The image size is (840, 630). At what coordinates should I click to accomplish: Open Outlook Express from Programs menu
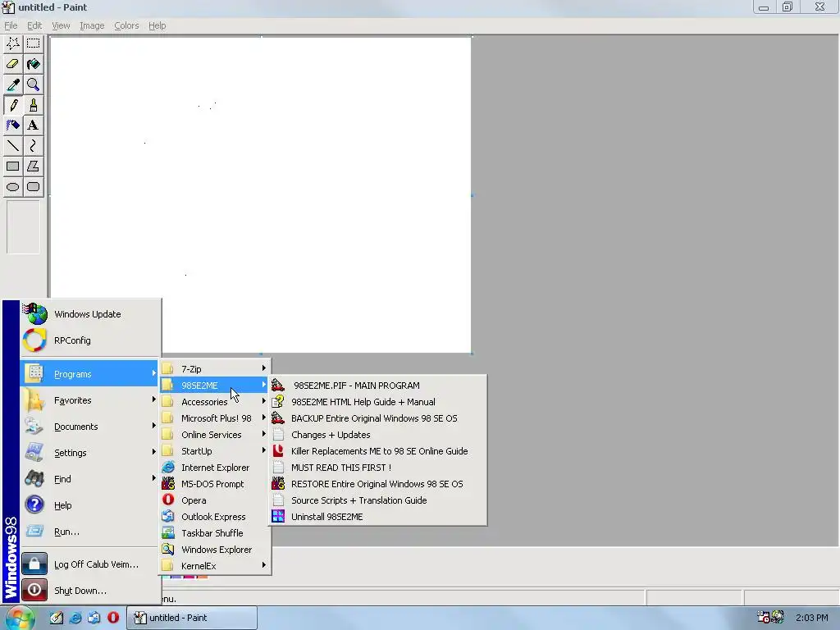pos(215,517)
